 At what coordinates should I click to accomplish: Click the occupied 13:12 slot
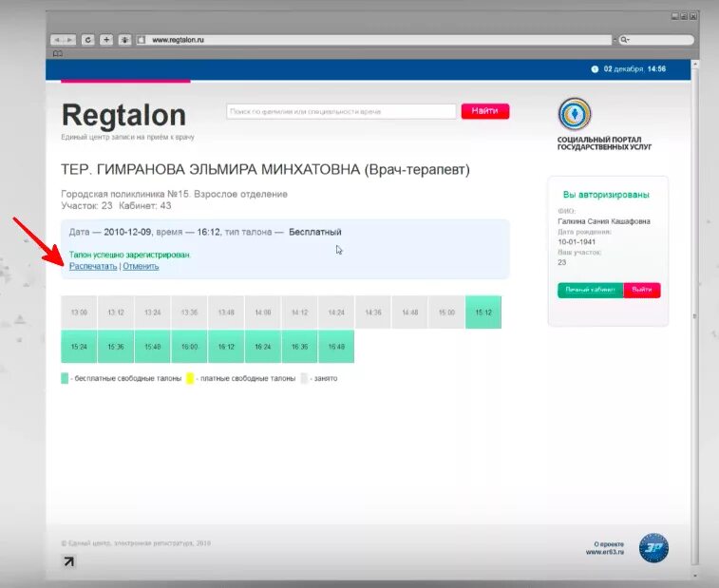[x=116, y=313]
